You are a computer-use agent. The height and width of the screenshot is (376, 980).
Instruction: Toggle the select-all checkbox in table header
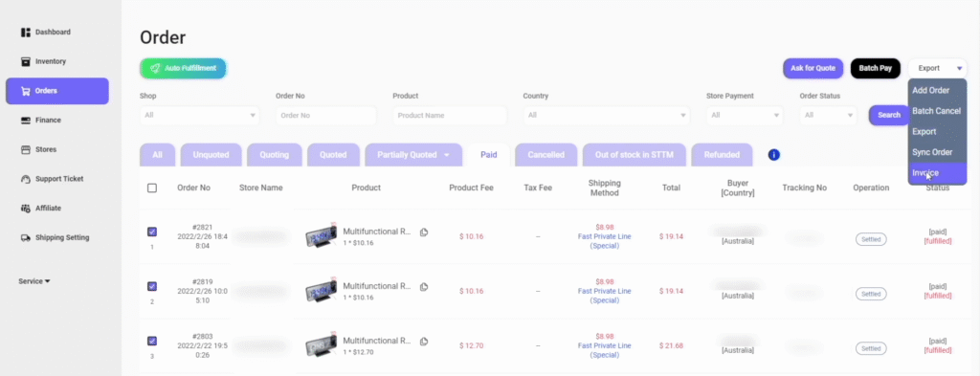152,188
